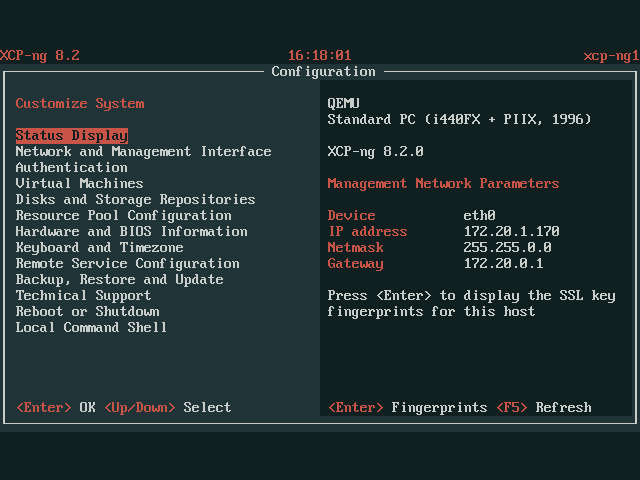Viewport: 640px width, 480px height.
Task: Select Disks and Storage Repositories
Action: (135, 199)
